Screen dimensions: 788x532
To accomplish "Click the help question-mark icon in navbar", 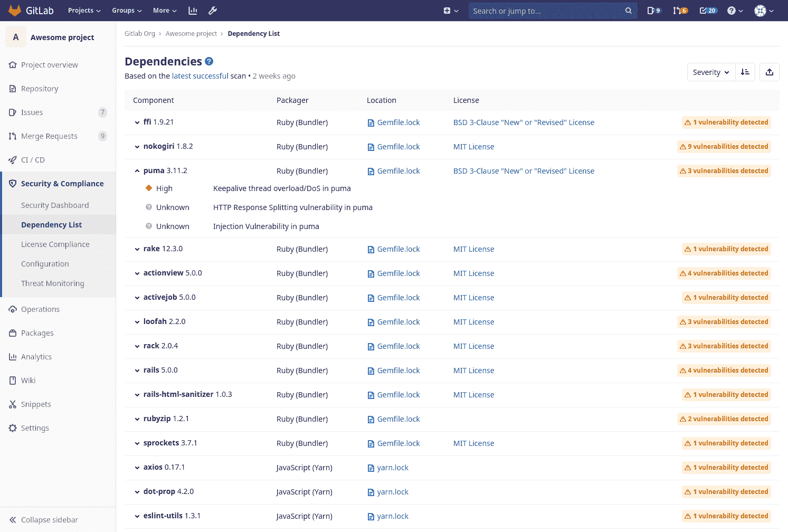I will pos(732,10).
